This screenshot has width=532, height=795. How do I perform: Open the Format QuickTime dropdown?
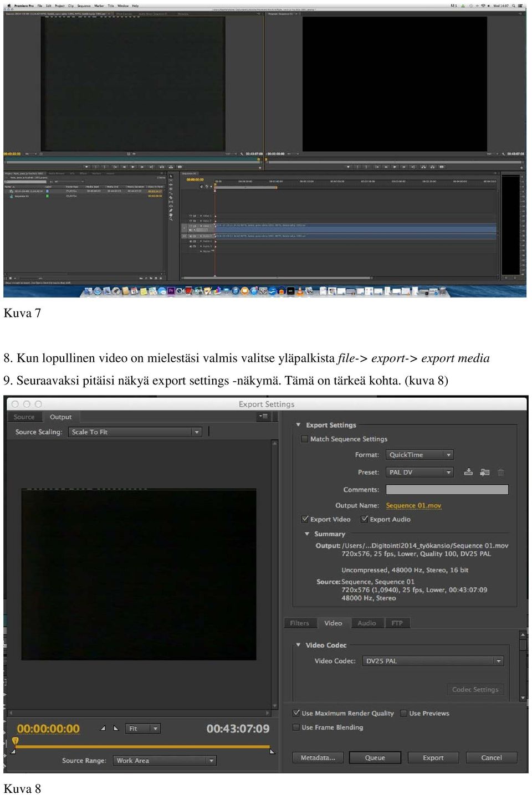click(420, 455)
